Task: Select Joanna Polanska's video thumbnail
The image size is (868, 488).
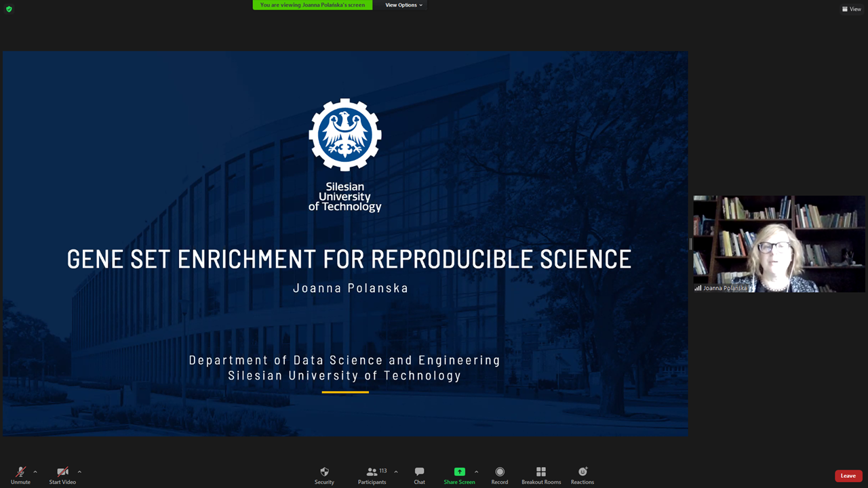Action: pos(778,244)
